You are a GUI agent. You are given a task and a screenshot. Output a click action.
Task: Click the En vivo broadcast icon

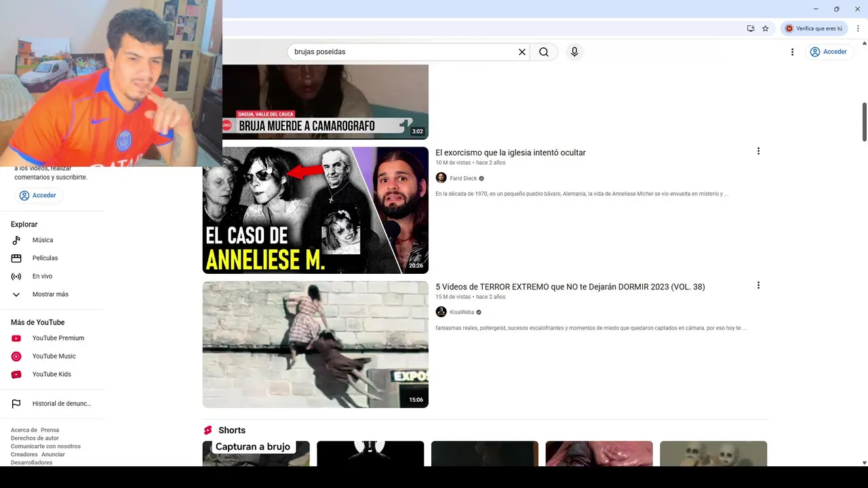(16, 277)
